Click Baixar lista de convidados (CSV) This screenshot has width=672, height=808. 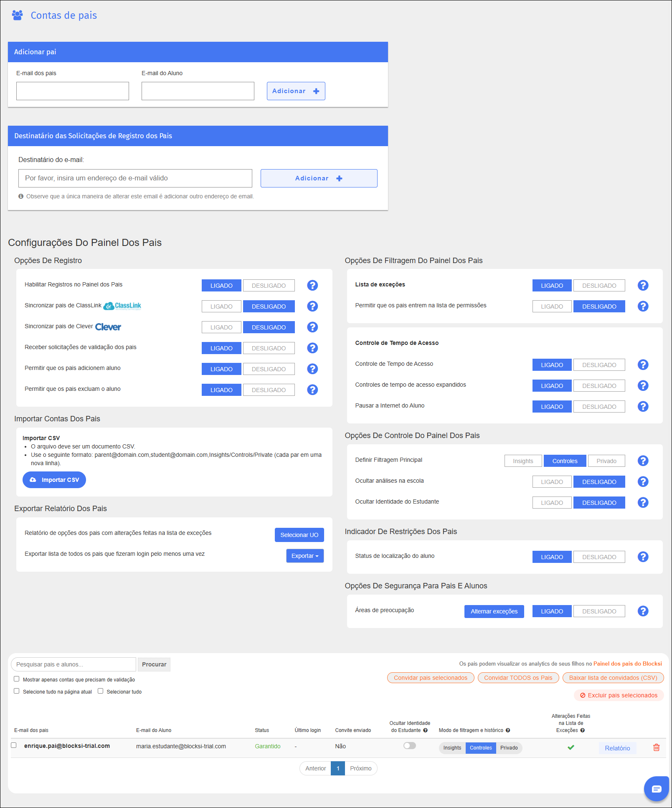[613, 678]
